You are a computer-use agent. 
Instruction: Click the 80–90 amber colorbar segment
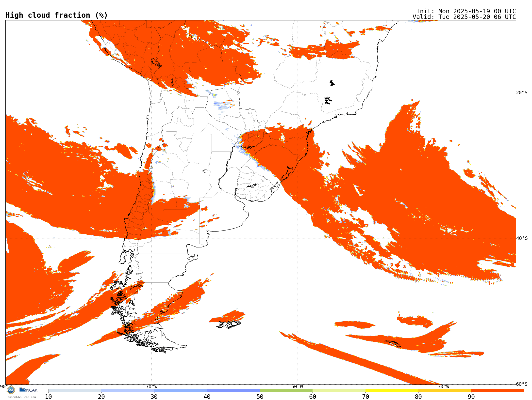pos(445,390)
